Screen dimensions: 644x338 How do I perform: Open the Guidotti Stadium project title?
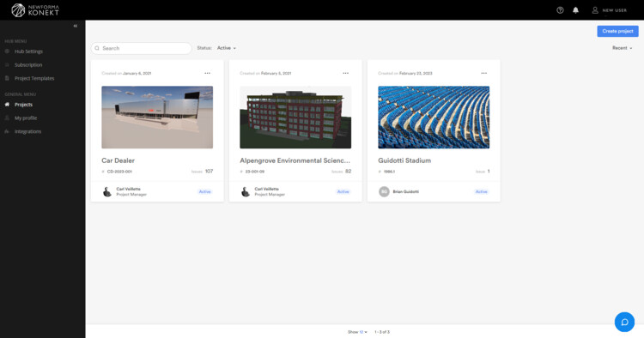coord(404,160)
